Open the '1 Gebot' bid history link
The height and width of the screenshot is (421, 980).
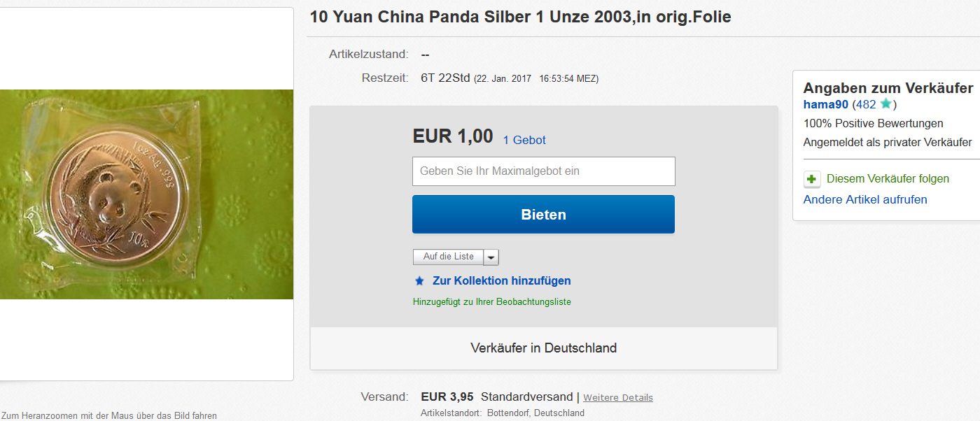524,140
